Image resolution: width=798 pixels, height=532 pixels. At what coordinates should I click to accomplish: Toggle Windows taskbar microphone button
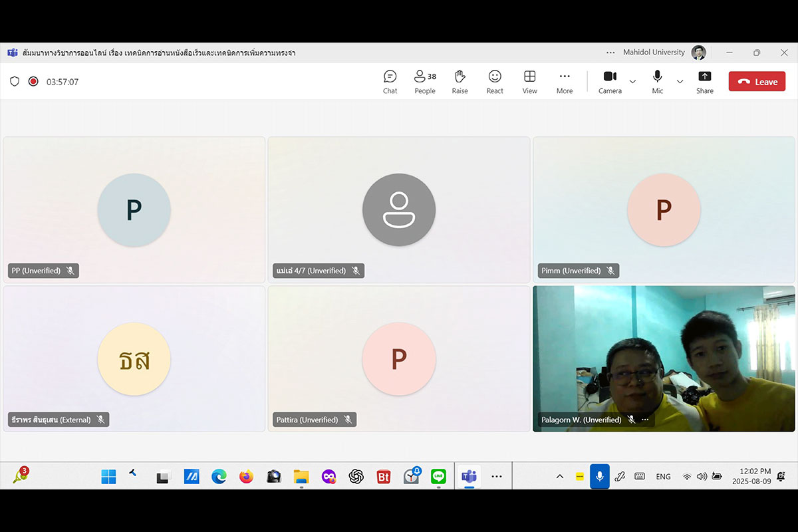pos(599,476)
